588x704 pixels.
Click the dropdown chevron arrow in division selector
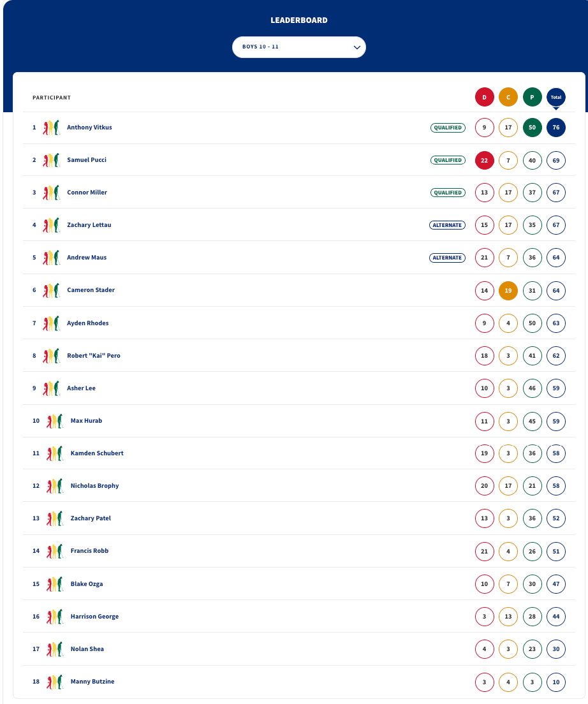(357, 47)
